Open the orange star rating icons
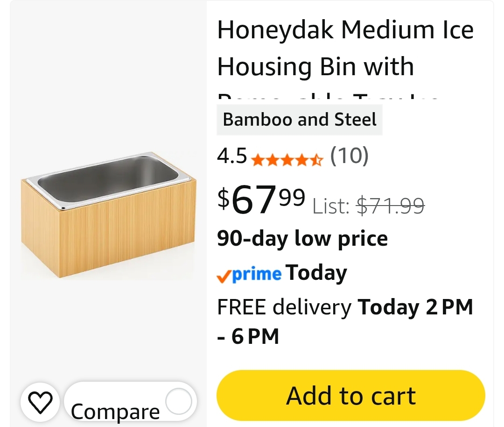This screenshot has height=427, width=504. coord(287,160)
